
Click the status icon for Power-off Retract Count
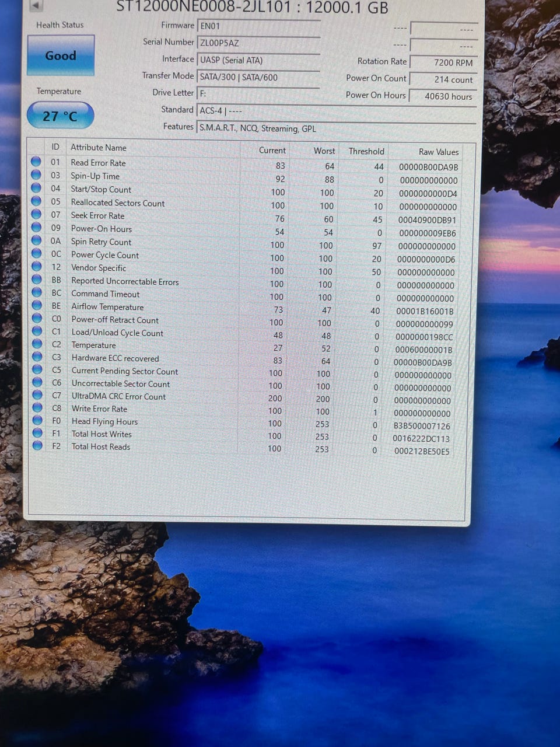(x=37, y=317)
